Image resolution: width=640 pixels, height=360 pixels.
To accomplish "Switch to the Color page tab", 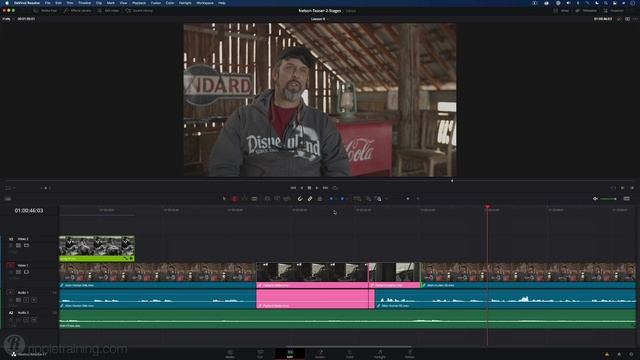I will click(350, 353).
